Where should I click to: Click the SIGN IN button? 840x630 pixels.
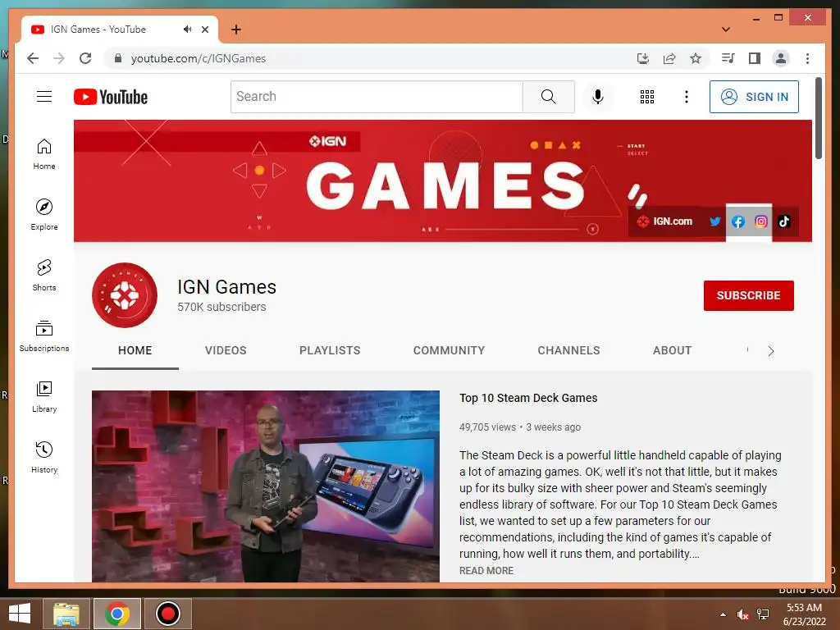[754, 97]
